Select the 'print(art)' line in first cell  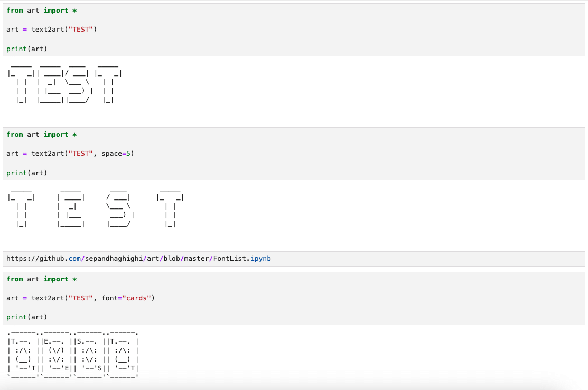26,49
